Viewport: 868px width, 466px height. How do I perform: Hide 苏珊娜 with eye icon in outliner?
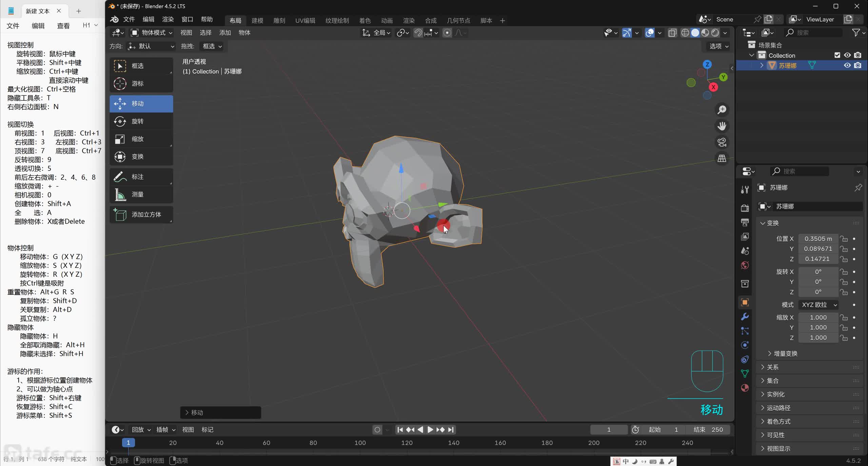coord(847,65)
